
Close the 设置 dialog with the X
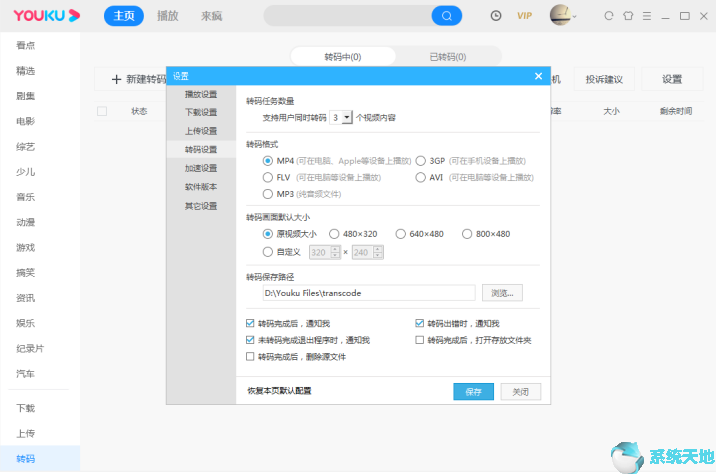[538, 76]
